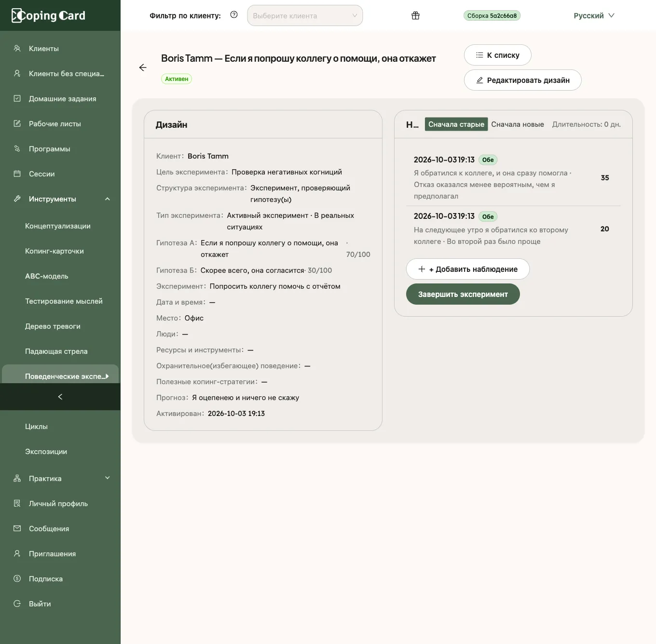Expand the Практика menu section
The height and width of the screenshot is (644, 656).
[x=108, y=478]
